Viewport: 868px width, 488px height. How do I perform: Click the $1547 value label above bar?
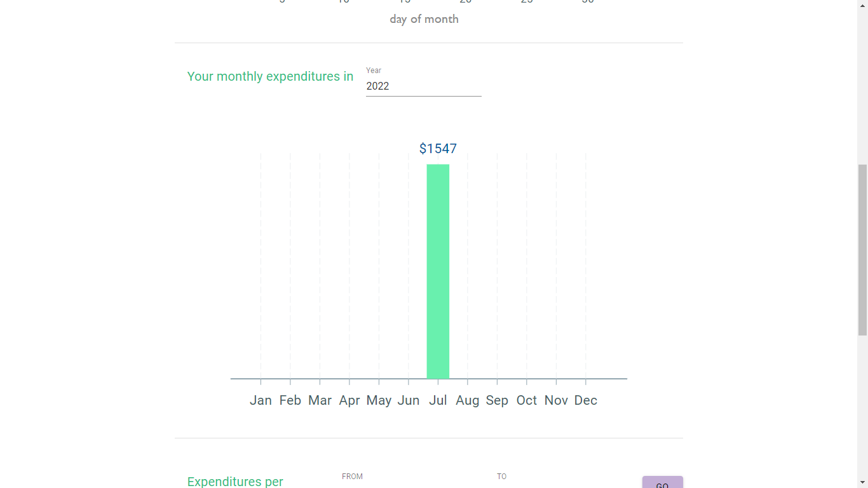pos(438,149)
